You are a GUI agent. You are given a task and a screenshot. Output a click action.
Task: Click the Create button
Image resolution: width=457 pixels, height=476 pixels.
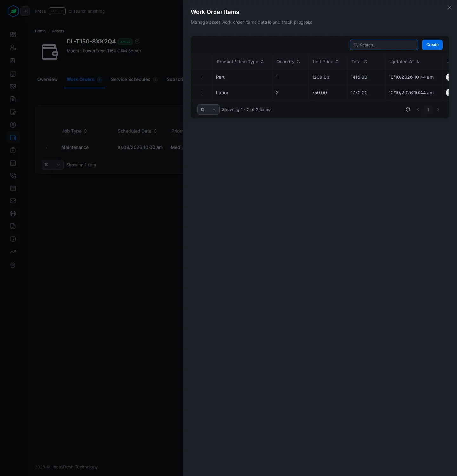[432, 45]
